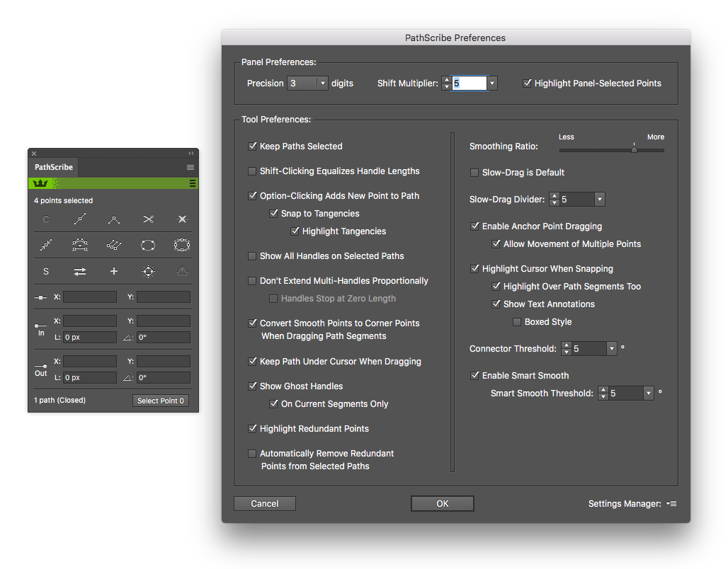Image resolution: width=728 pixels, height=569 pixels.
Task: Click the anchor point position icon
Action: tap(41, 297)
